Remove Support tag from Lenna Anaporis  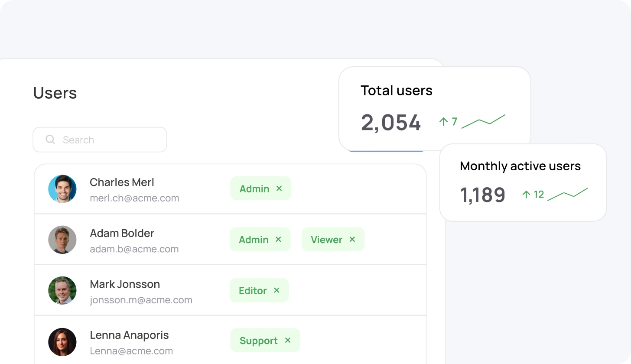(288, 341)
